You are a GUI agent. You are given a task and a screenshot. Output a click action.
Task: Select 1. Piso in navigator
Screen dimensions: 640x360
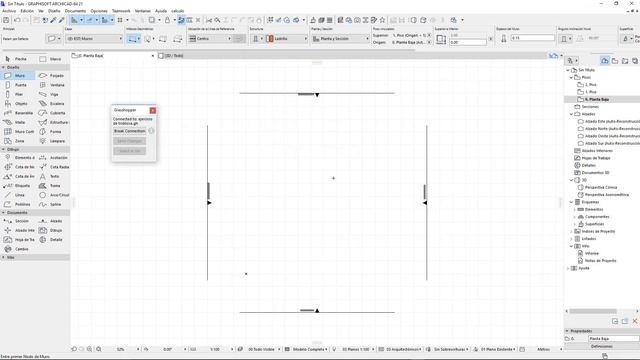[x=587, y=92]
